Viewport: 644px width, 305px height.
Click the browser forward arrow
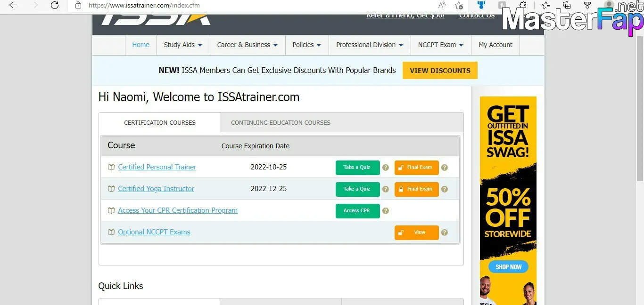click(34, 5)
